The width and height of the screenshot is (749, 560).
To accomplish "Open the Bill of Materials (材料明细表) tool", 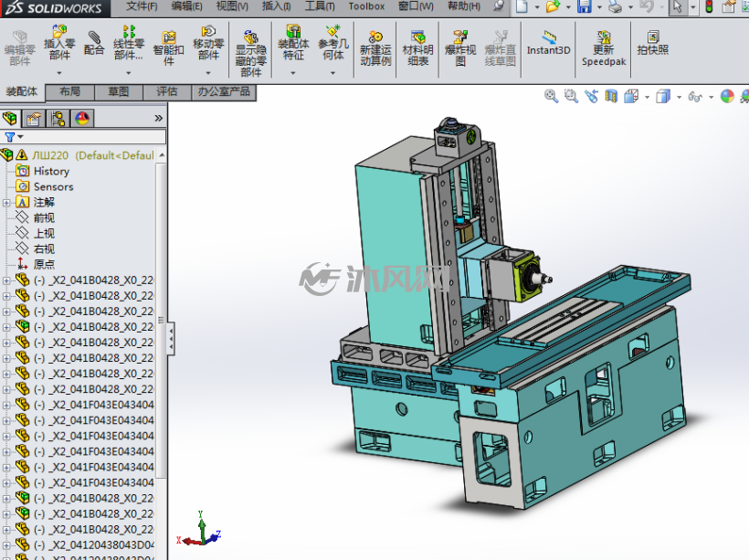I will (418, 48).
